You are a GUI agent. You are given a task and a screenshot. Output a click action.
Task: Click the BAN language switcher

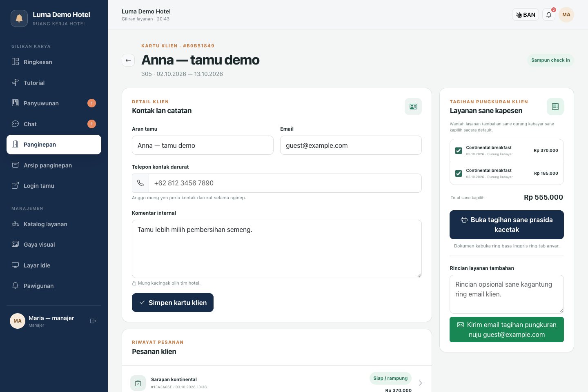(x=526, y=15)
